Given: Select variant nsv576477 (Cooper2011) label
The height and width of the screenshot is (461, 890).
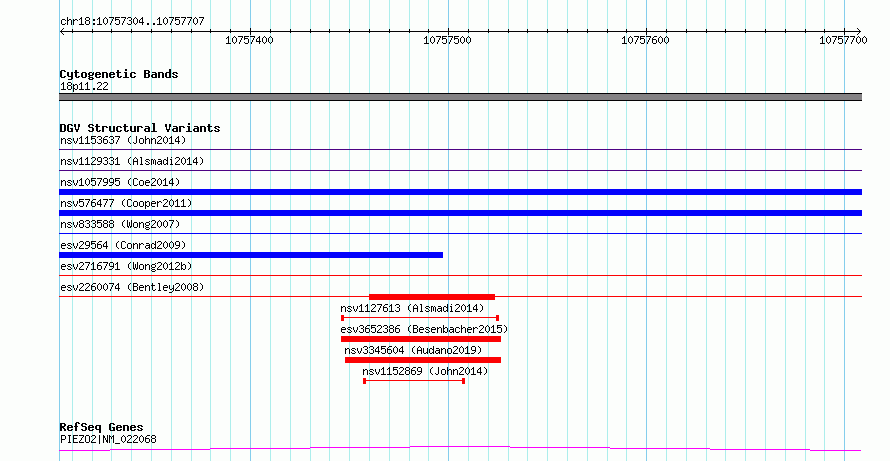Looking at the screenshot, I should tap(126, 203).
